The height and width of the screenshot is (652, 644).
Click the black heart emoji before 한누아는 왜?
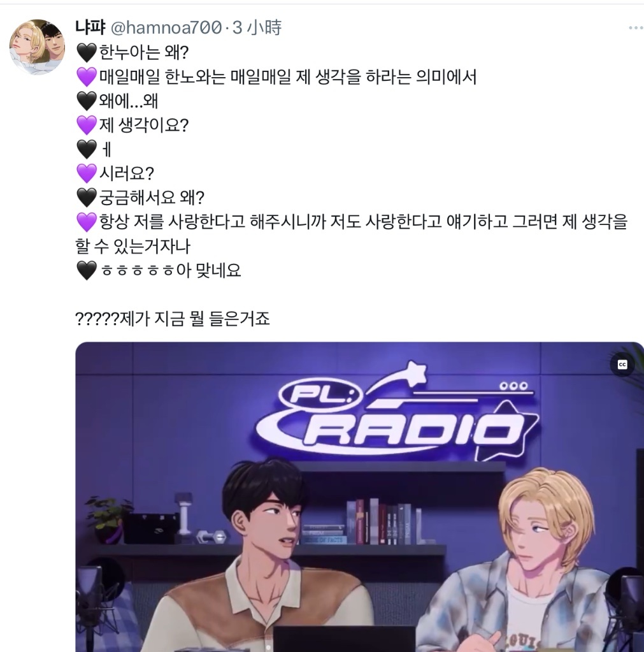coord(87,52)
